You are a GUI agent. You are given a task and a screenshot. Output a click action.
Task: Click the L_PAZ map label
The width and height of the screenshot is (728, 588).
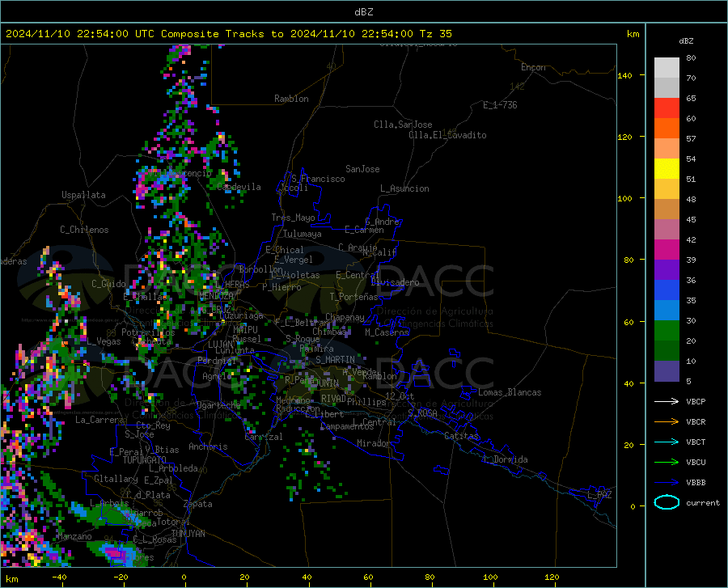click(599, 495)
